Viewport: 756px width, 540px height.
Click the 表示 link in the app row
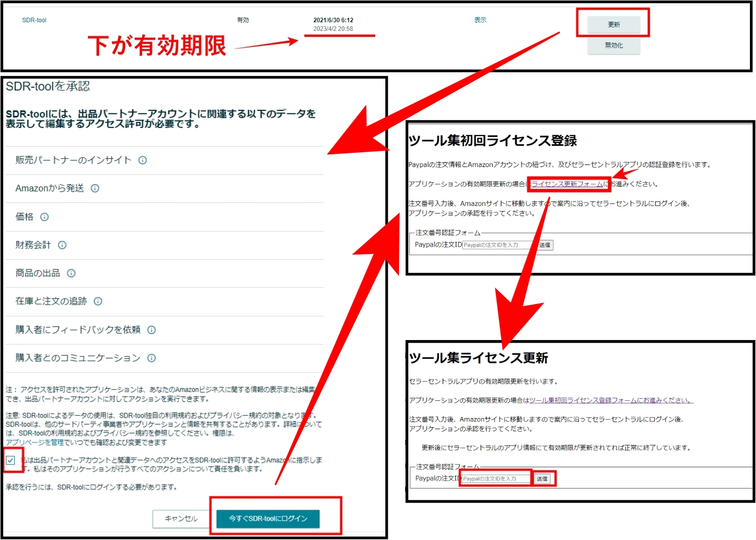coord(480,20)
